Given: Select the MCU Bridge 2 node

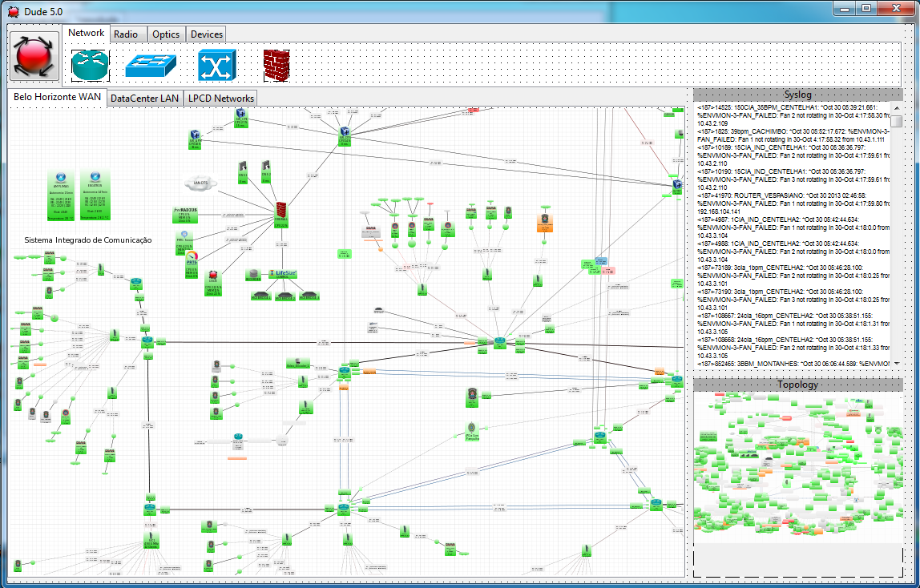Looking at the screenshot, I should 284,296.
